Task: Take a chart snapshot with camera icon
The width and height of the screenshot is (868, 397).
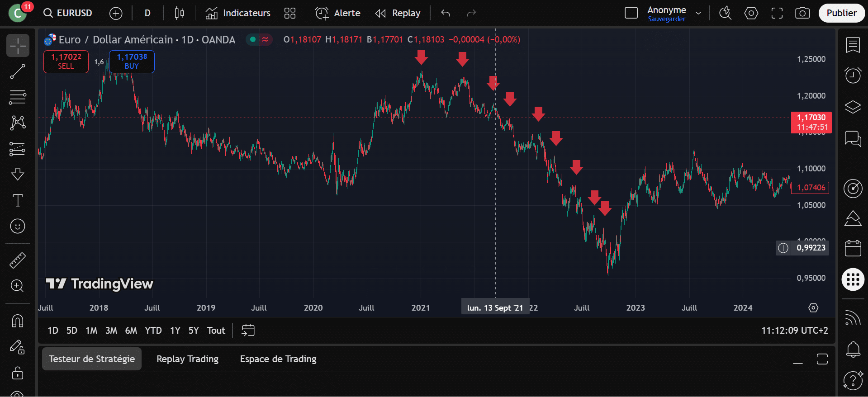Action: [802, 13]
